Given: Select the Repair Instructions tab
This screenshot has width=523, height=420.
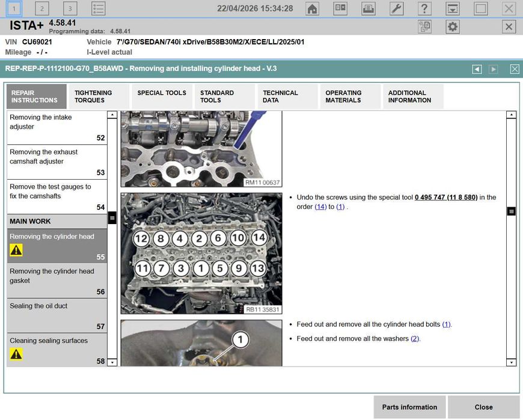Looking at the screenshot, I should coord(36,96).
